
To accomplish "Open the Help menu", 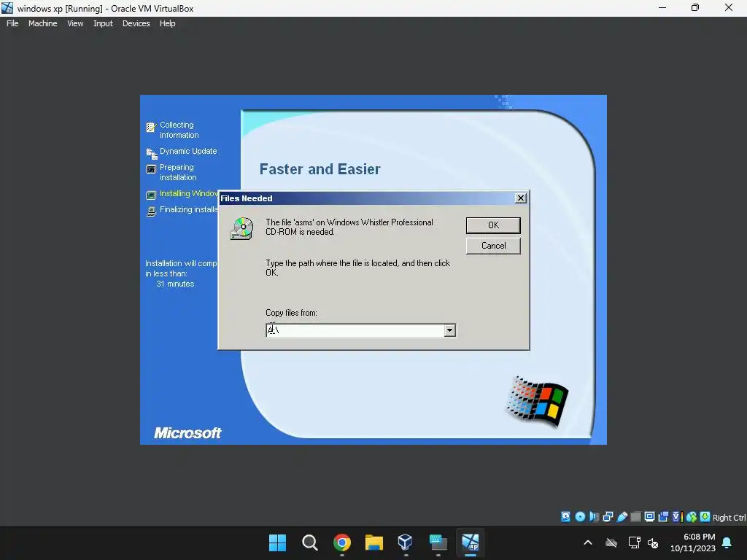I will click(x=167, y=23).
